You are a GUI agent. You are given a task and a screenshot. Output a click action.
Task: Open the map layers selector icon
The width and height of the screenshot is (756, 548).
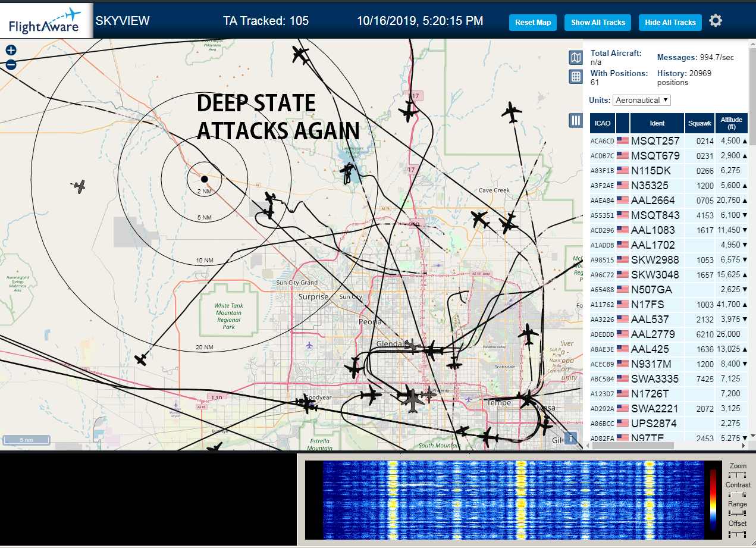(575, 58)
